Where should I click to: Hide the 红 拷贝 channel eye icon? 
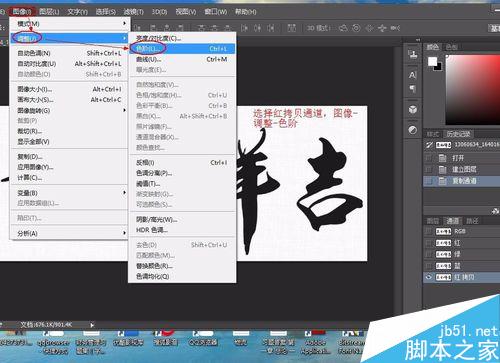click(429, 277)
